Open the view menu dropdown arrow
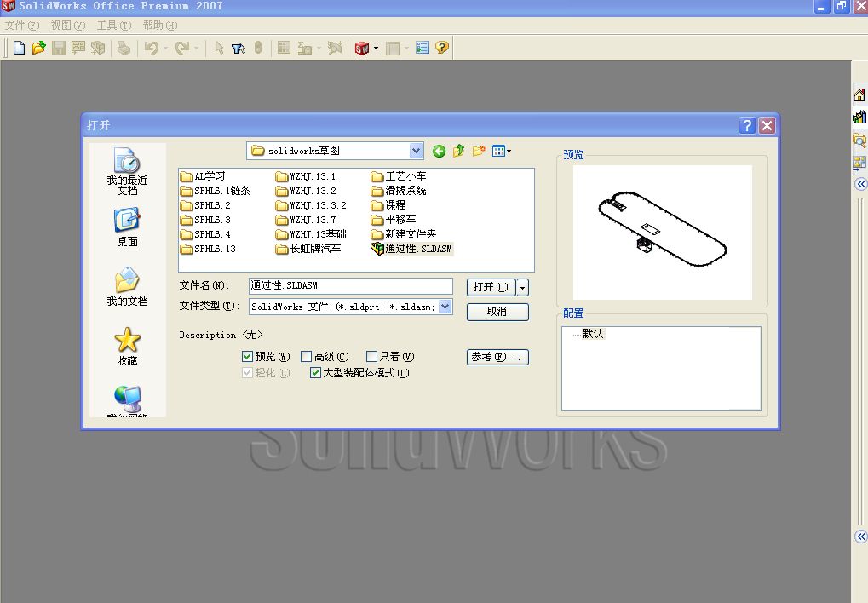Screen dimensions: 868x603 tap(509, 151)
